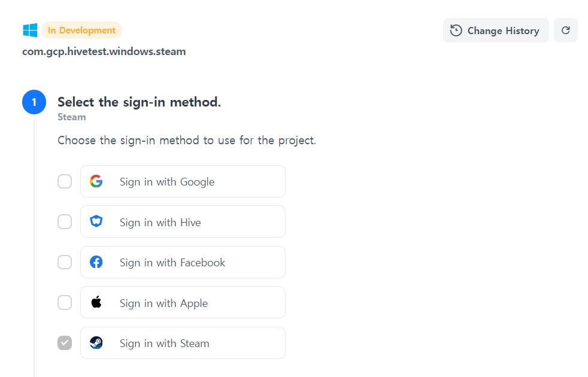Toggle the checked Sign in with Steam checkbox

click(65, 343)
